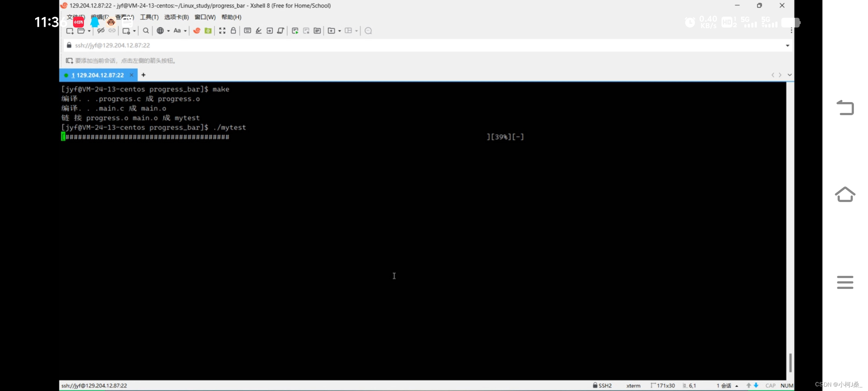This screenshot has width=868, height=391.
Task: Click the 171x30 terminal size indicator
Action: click(663, 386)
